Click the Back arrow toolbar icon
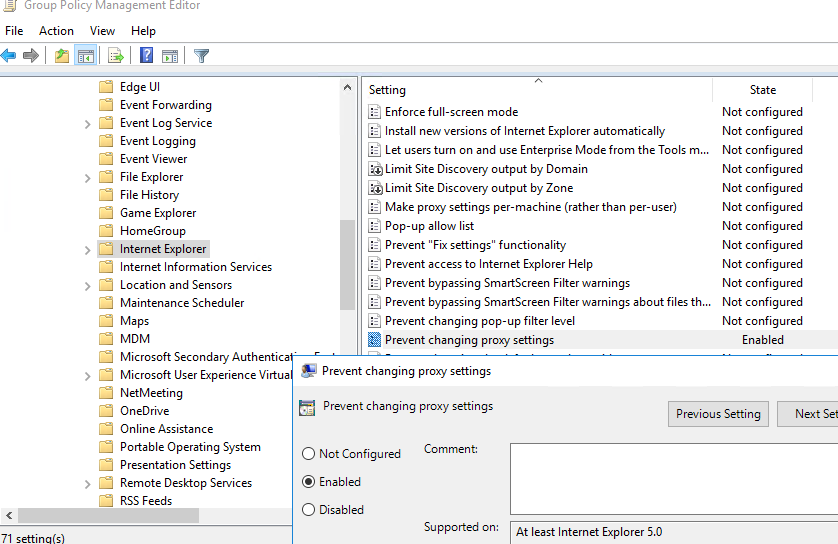 point(9,56)
